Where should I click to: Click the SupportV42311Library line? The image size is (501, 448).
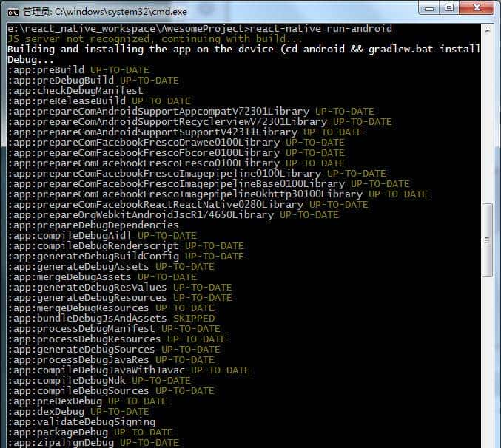click(185, 132)
